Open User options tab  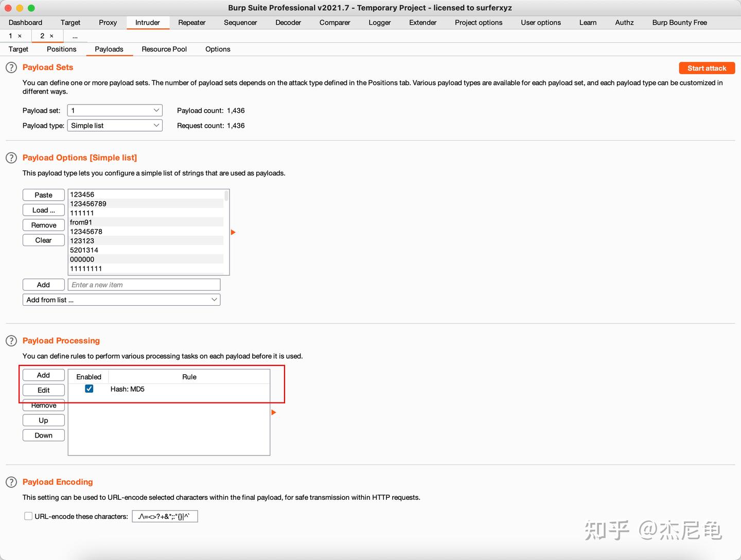point(541,23)
